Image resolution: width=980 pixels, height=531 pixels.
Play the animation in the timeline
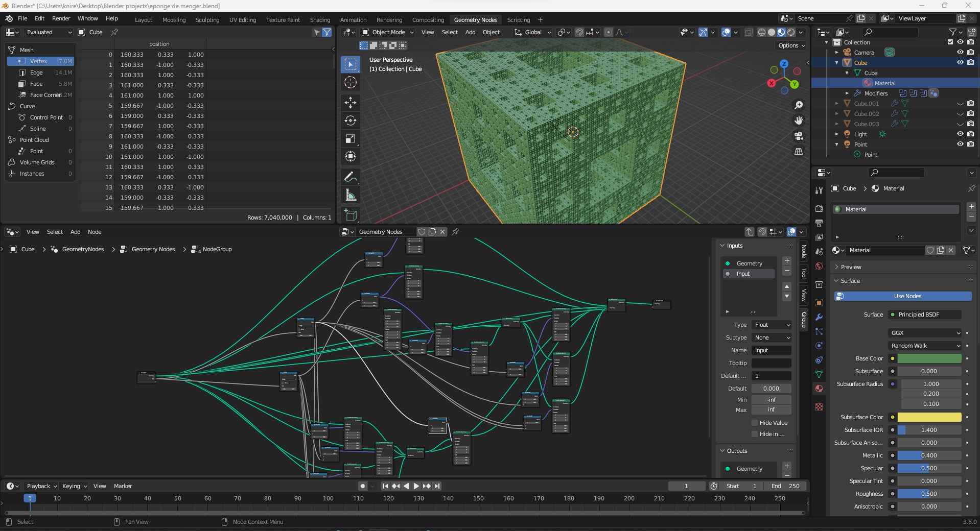click(416, 486)
